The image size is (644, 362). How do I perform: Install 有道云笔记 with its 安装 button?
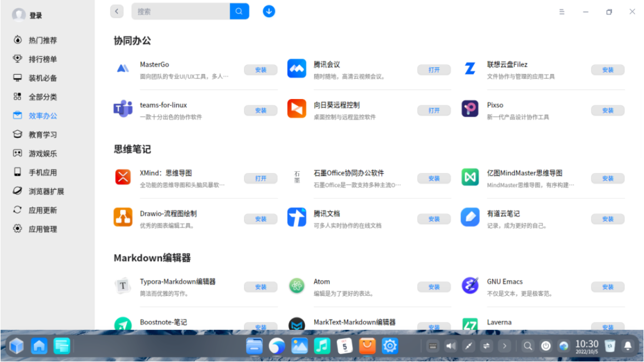608,219
